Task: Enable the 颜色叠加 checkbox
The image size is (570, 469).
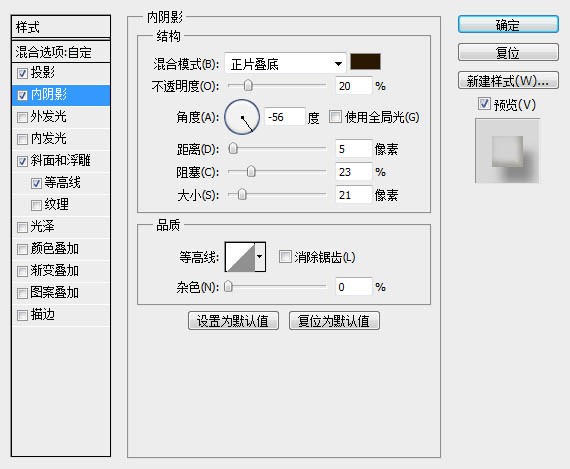Action: [x=22, y=249]
